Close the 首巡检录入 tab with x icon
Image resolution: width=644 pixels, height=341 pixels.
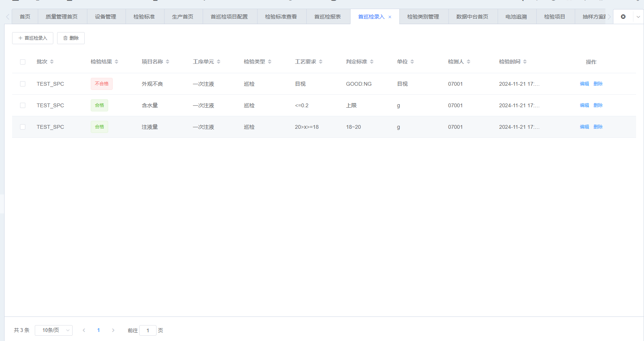click(390, 17)
